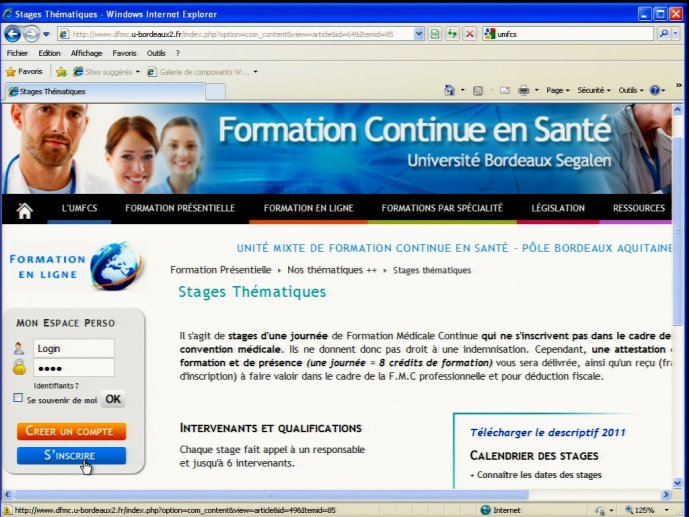Click the printer icon

(x=523, y=90)
